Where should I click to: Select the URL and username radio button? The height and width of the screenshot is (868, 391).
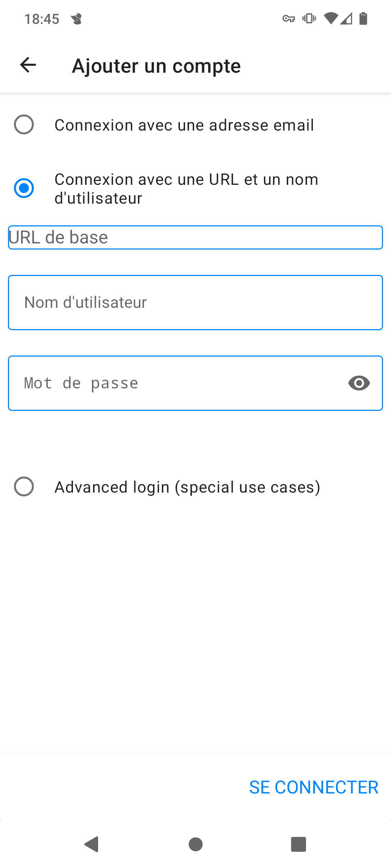pyautogui.click(x=24, y=188)
